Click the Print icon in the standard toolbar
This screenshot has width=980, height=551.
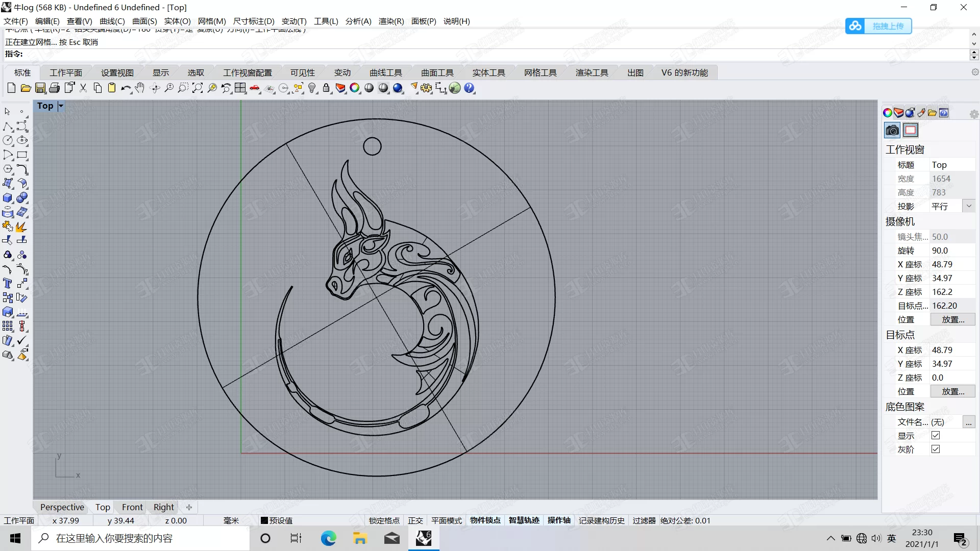(x=55, y=88)
